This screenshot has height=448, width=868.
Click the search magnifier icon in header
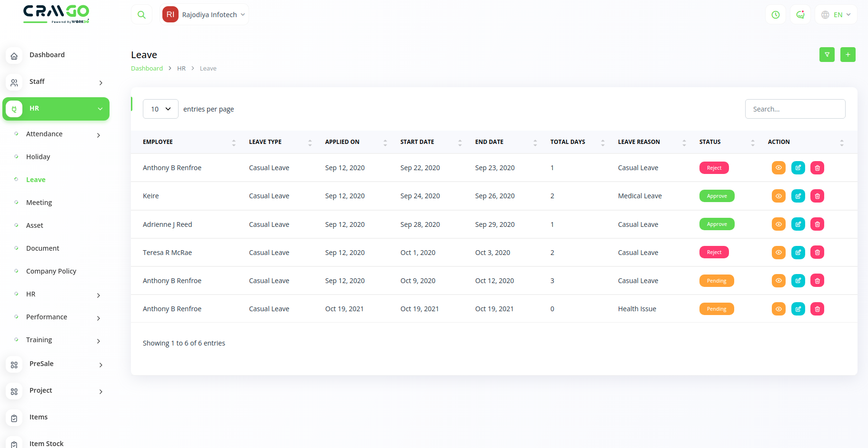[x=141, y=15]
